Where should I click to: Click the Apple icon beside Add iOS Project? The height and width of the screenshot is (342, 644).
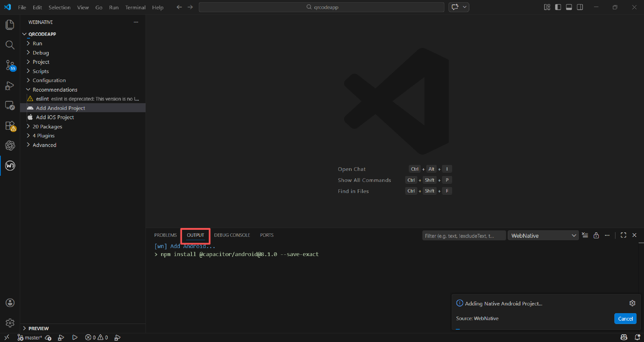pyautogui.click(x=30, y=117)
